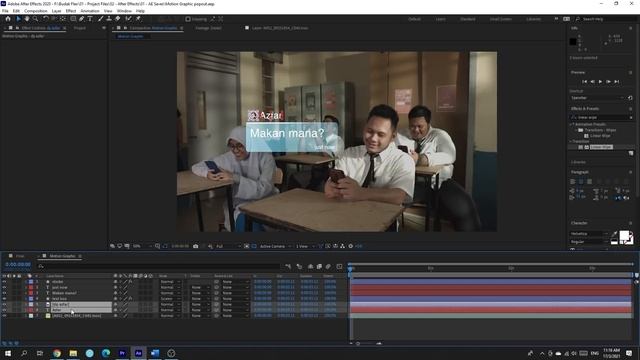
Task: Switch to the Footage (none) tab
Action: (x=208, y=28)
